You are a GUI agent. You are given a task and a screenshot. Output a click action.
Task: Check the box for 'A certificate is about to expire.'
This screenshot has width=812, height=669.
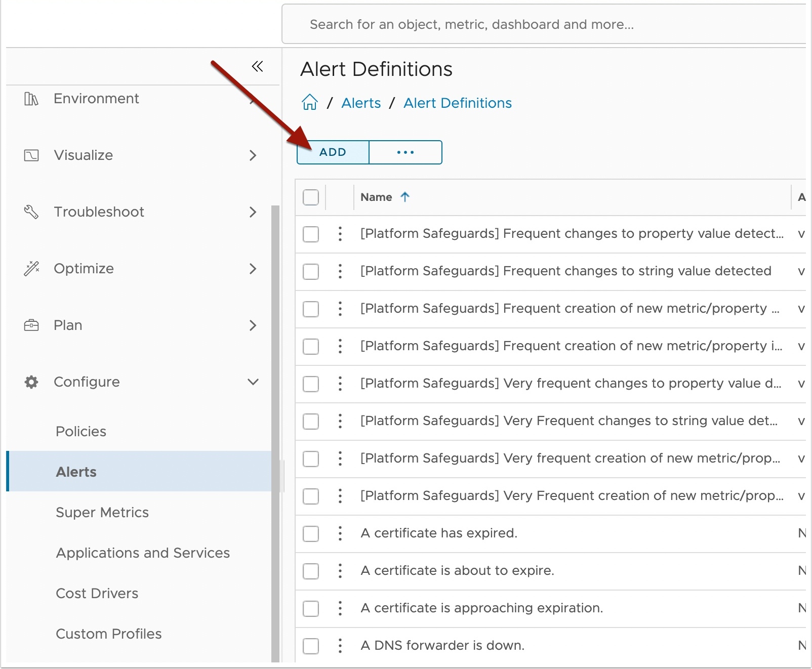pos(311,571)
